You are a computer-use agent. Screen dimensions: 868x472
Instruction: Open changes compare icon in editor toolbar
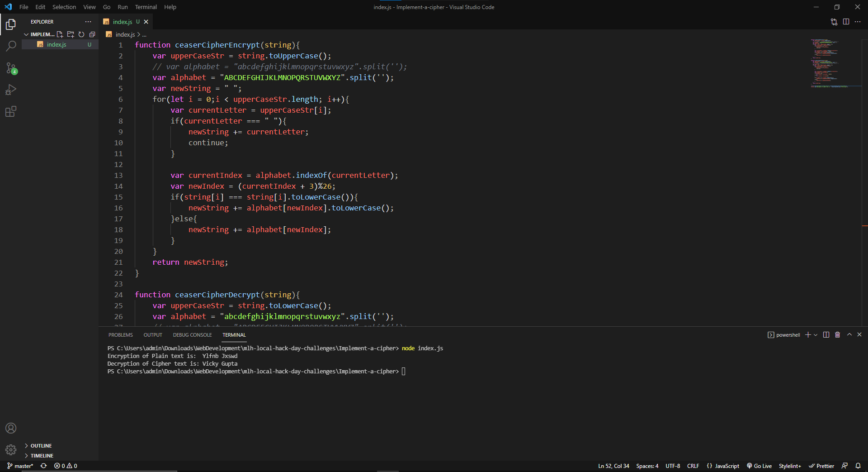[x=834, y=22]
